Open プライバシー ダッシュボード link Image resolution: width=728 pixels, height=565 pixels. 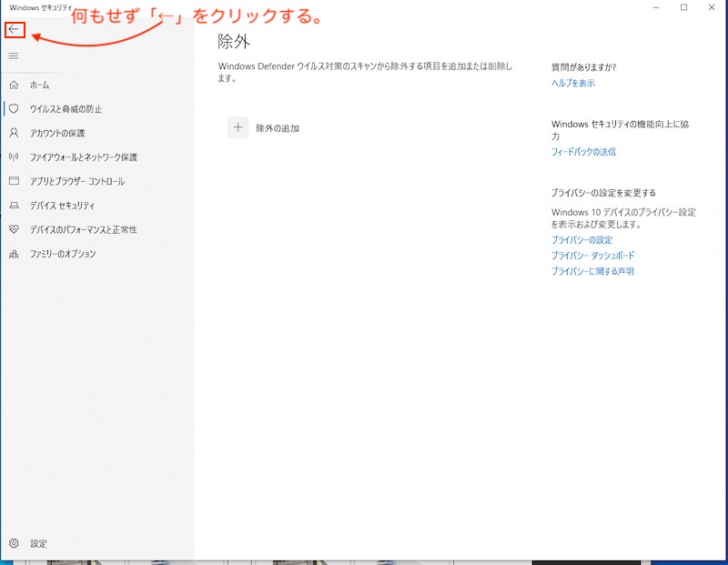(592, 256)
